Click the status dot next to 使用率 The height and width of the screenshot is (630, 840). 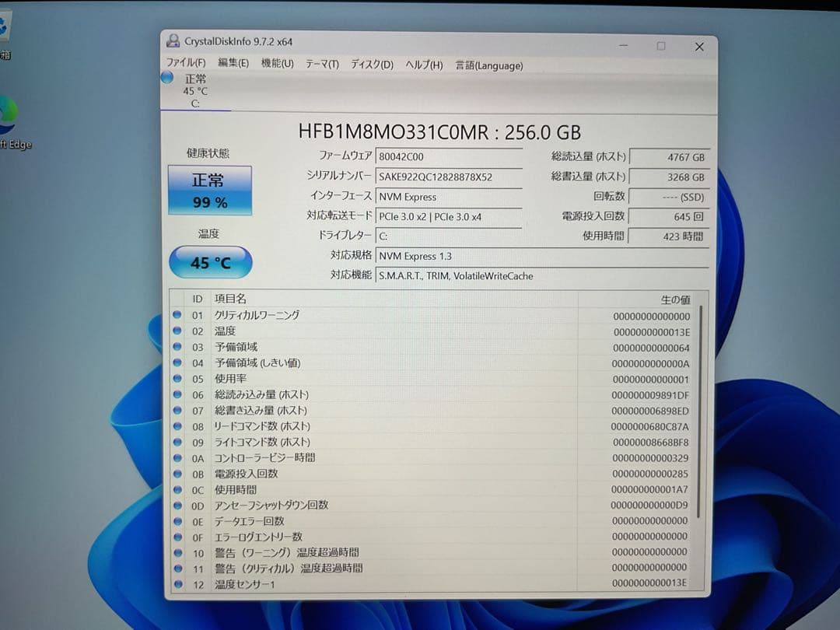coord(179,379)
